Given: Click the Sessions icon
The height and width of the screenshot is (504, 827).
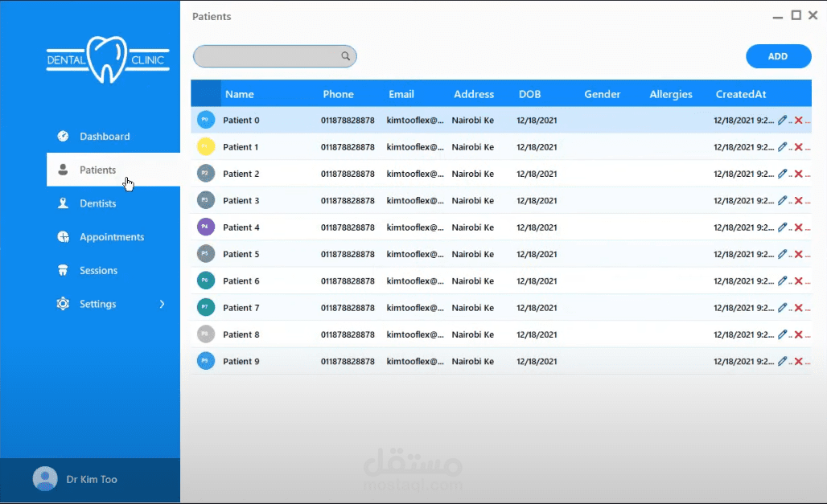Looking at the screenshot, I should point(63,270).
